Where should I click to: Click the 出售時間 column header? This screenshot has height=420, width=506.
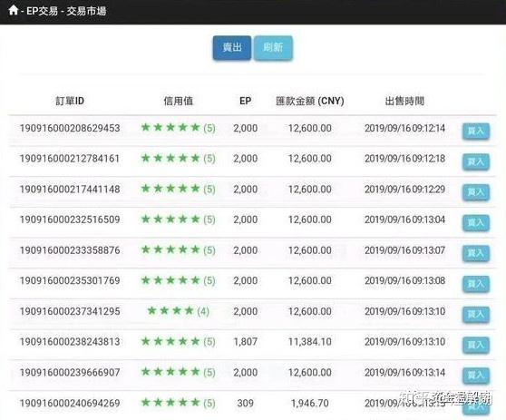(404, 101)
